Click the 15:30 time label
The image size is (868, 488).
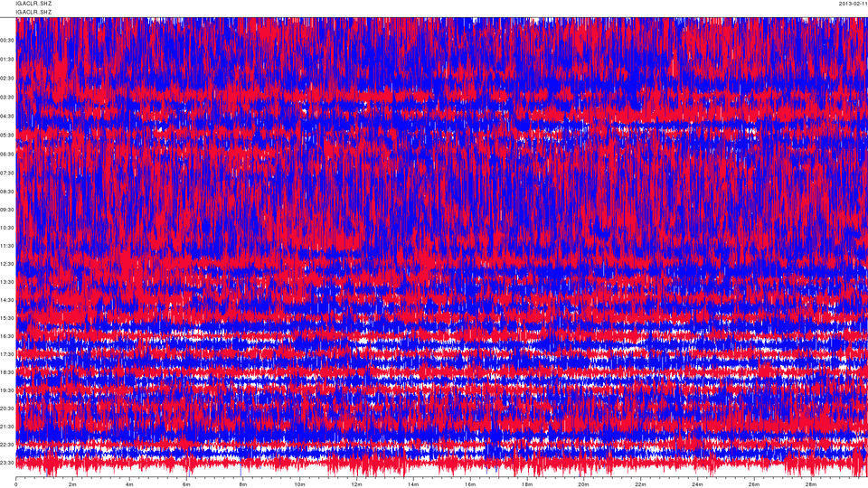[x=7, y=318]
